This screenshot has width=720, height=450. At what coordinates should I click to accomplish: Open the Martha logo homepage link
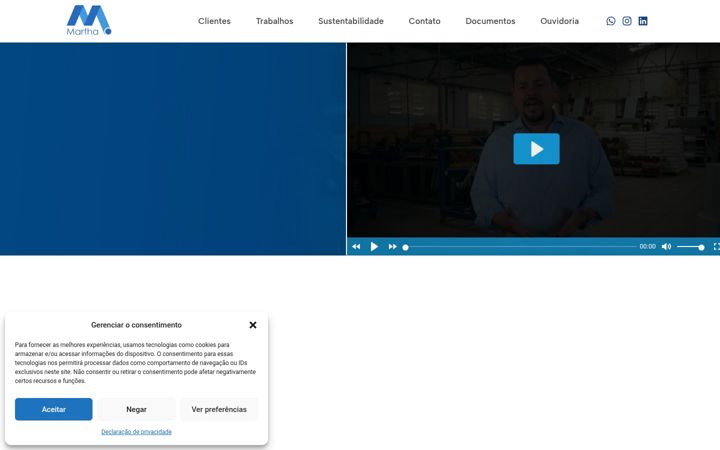(x=89, y=20)
